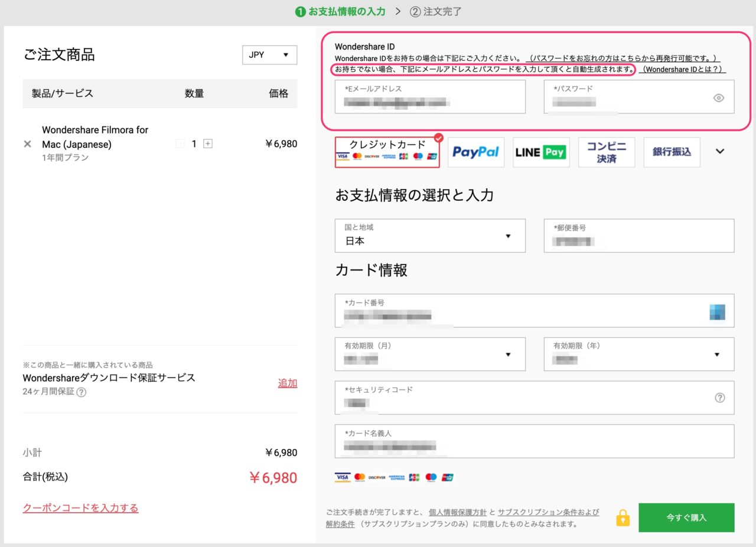The width and height of the screenshot is (756, 547).
Task: Decrease quantity with the minus stepper
Action: tap(180, 144)
